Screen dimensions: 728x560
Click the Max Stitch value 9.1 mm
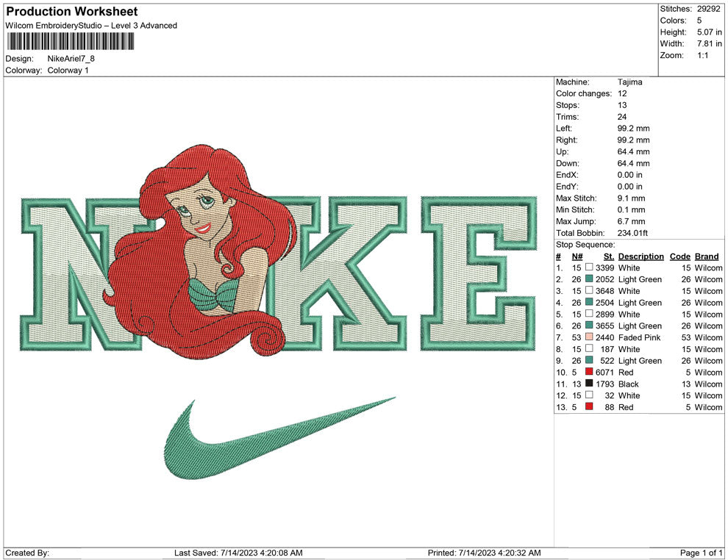coord(632,198)
